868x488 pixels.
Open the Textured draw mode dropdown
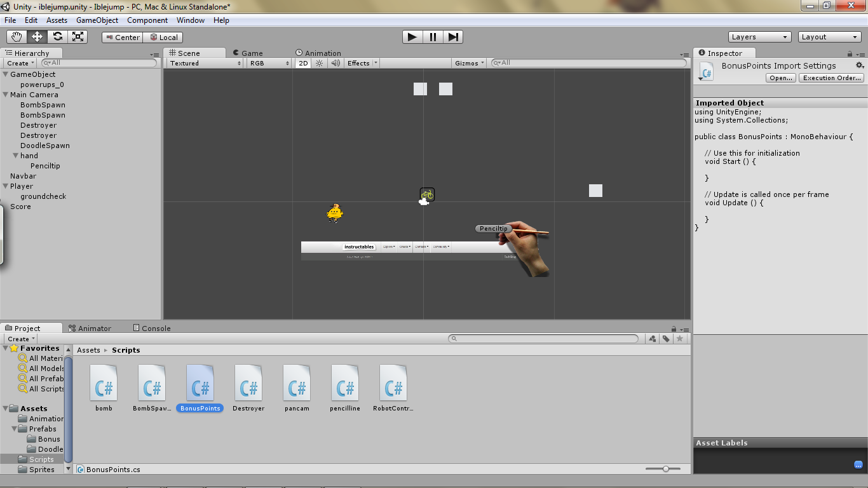tap(206, 63)
